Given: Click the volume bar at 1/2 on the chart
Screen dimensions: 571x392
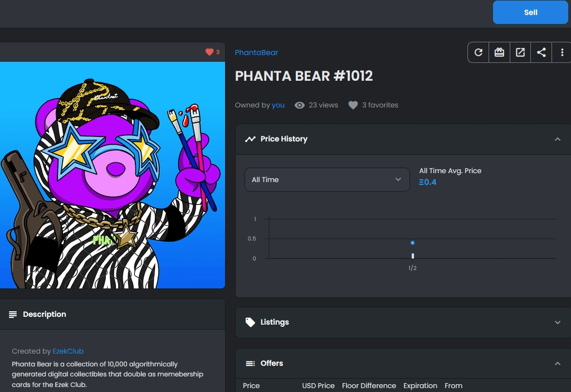Looking at the screenshot, I should click(413, 256).
